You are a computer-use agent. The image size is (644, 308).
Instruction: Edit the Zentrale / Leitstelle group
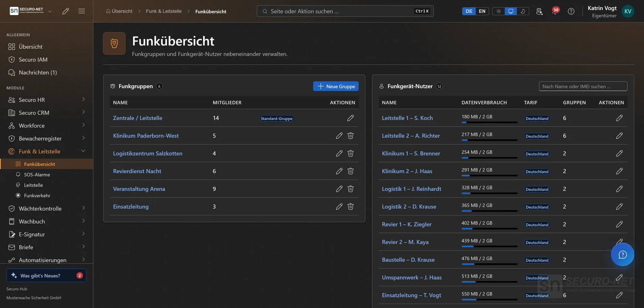350,118
